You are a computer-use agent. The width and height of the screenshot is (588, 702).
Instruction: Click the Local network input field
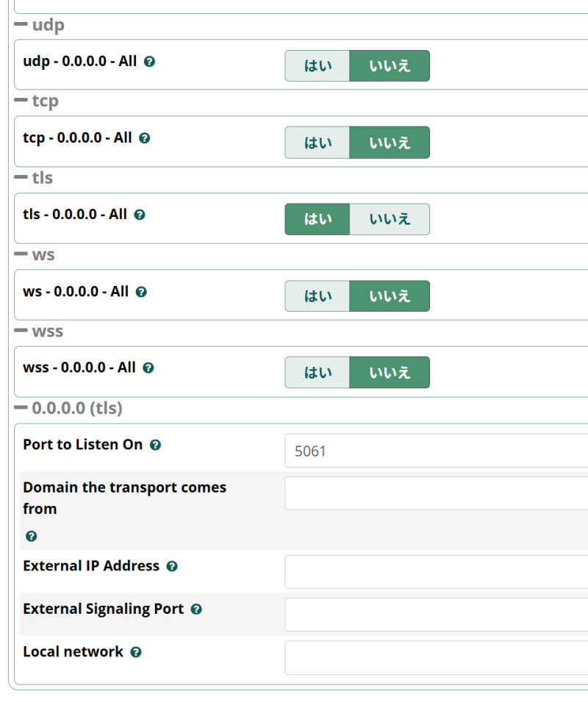point(437,658)
